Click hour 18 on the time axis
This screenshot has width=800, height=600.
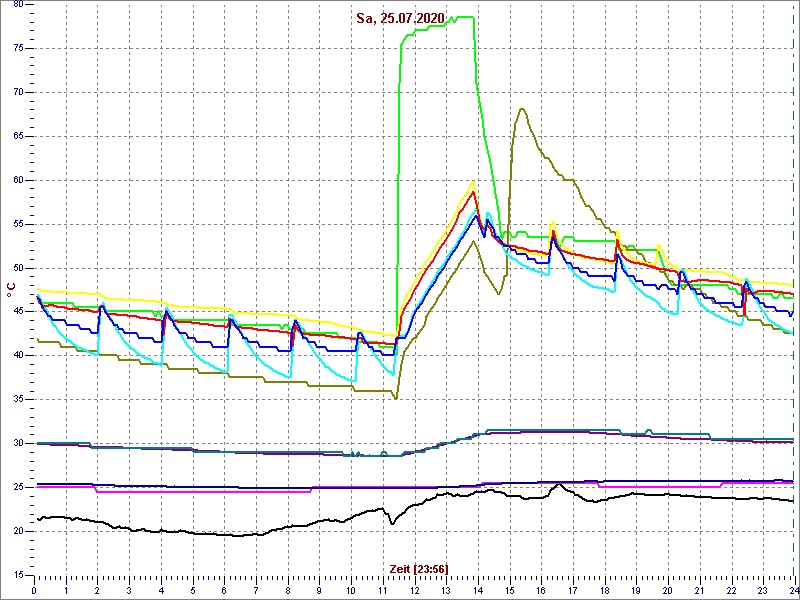[x=604, y=590]
